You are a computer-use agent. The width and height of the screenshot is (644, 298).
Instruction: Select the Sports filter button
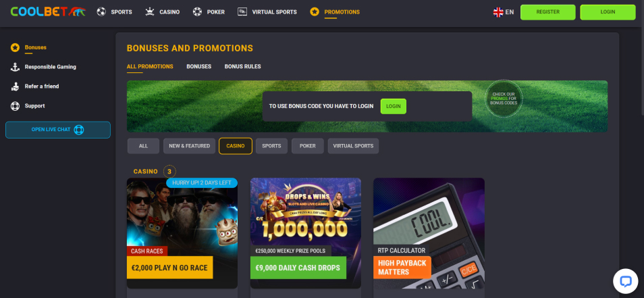pos(271,146)
